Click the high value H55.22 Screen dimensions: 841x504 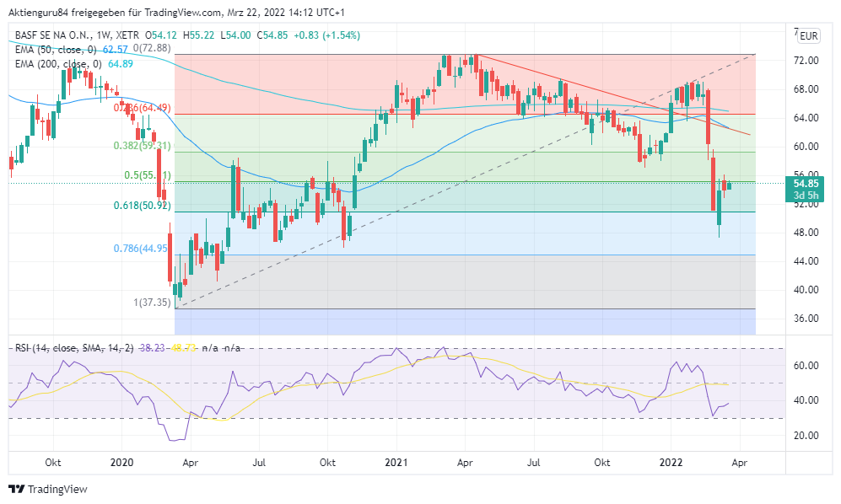[198, 35]
